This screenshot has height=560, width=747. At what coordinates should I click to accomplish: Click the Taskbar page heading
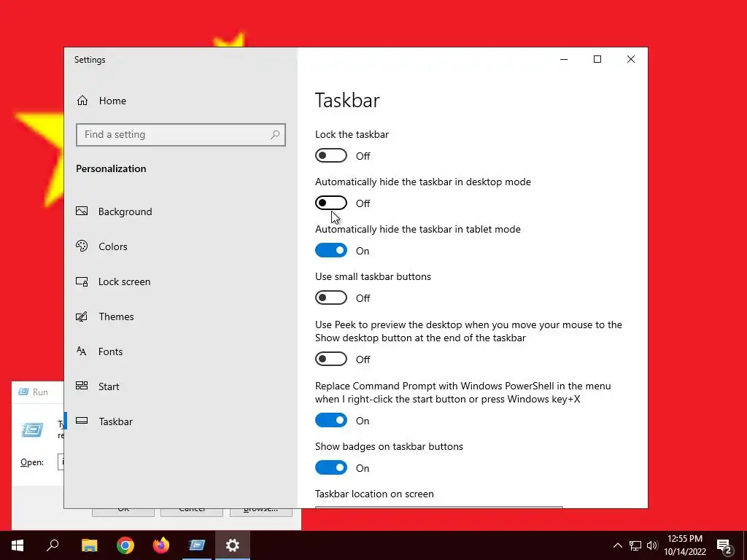[x=347, y=101]
